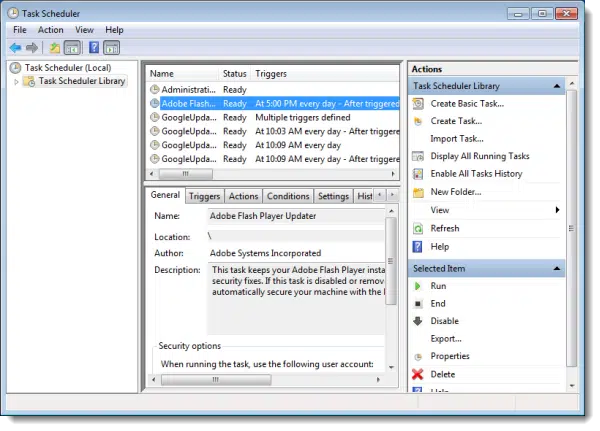Select GoogleUpda... task at 10:03 AM every day
Image resolution: width=600 pixels, height=431 pixels.
[x=273, y=131]
